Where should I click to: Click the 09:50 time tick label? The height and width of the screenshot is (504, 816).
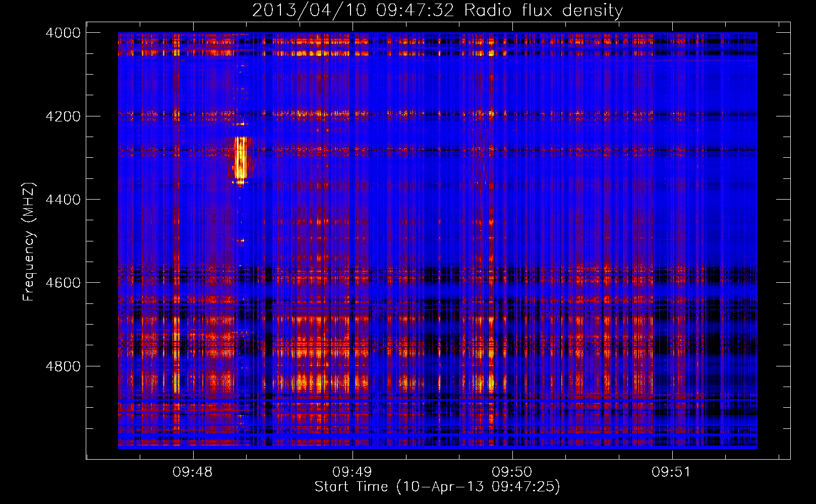pyautogui.click(x=512, y=472)
